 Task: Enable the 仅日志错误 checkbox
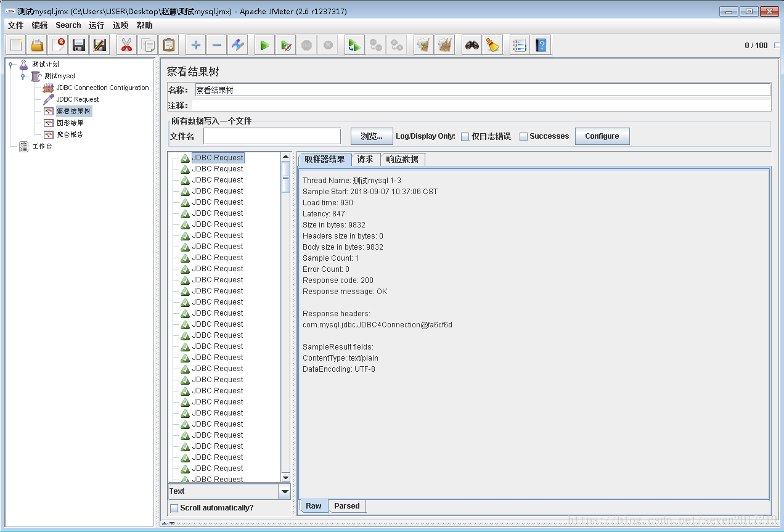[x=465, y=137]
